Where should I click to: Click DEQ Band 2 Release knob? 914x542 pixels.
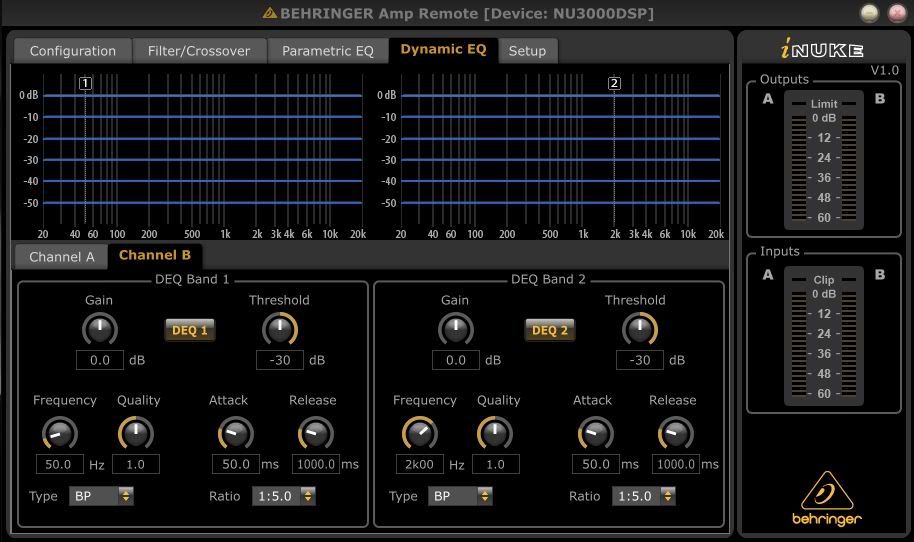(676, 434)
